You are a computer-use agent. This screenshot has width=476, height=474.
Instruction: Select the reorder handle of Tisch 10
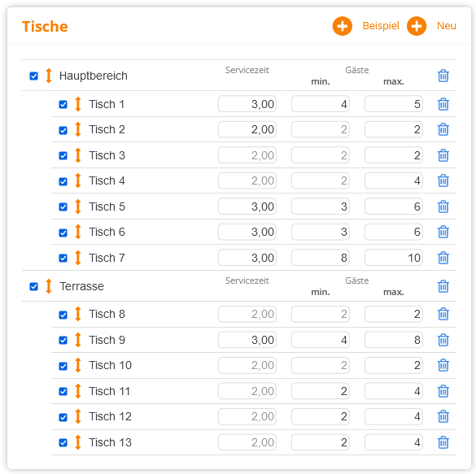[x=78, y=365]
